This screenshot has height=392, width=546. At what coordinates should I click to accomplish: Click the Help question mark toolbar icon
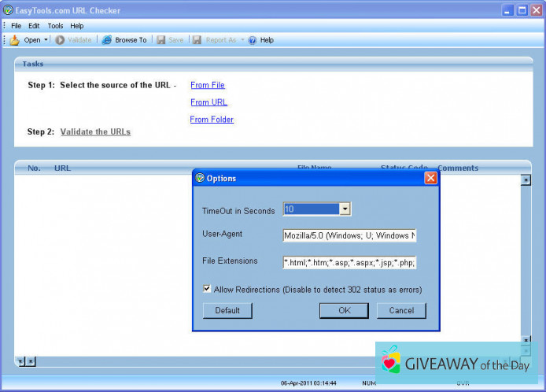253,40
